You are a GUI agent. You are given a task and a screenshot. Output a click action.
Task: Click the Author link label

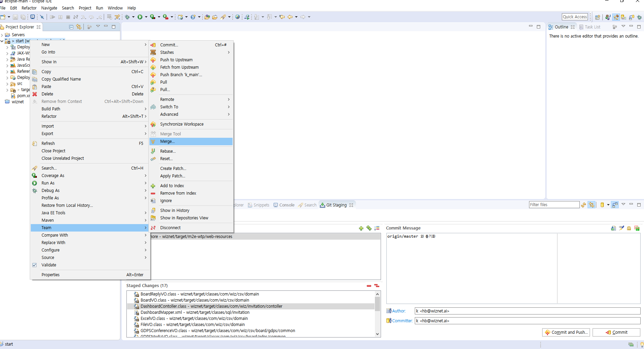click(399, 311)
